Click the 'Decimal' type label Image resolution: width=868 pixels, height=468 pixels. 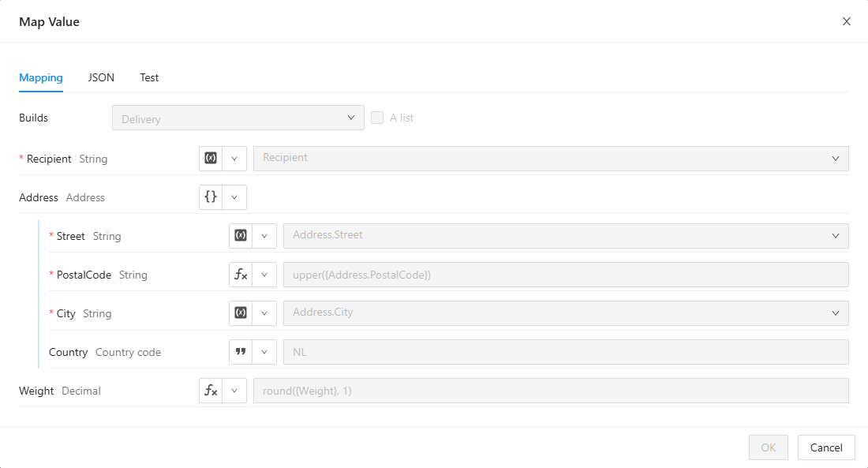coord(80,391)
